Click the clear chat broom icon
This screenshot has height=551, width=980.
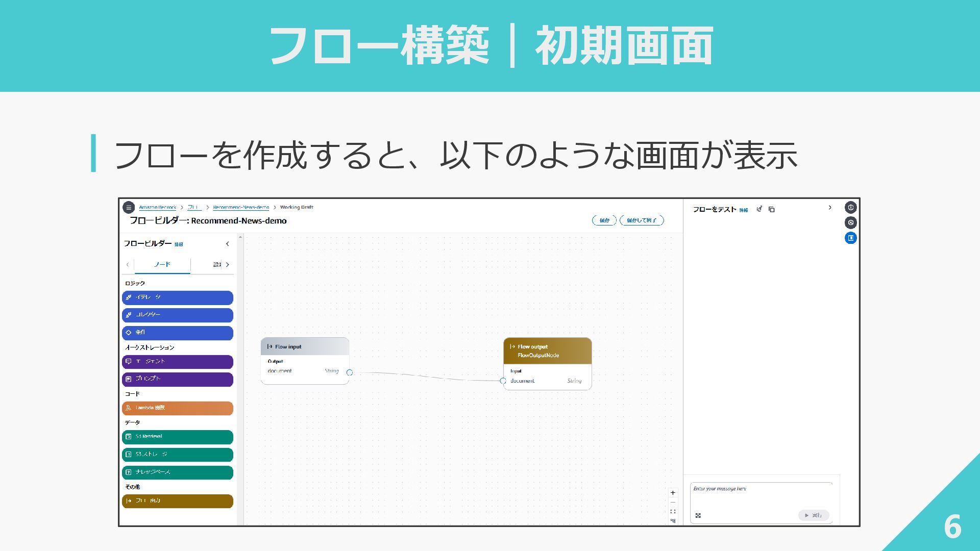pos(759,209)
